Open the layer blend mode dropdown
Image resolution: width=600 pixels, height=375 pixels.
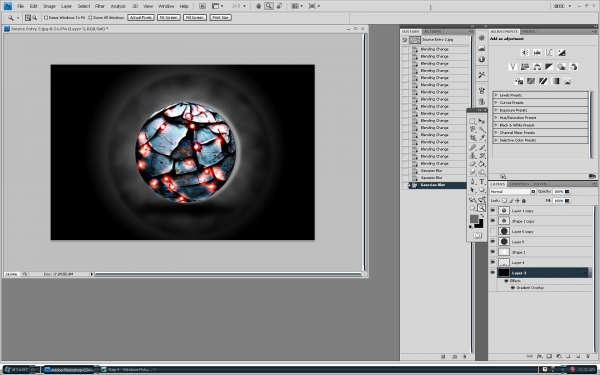[513, 191]
